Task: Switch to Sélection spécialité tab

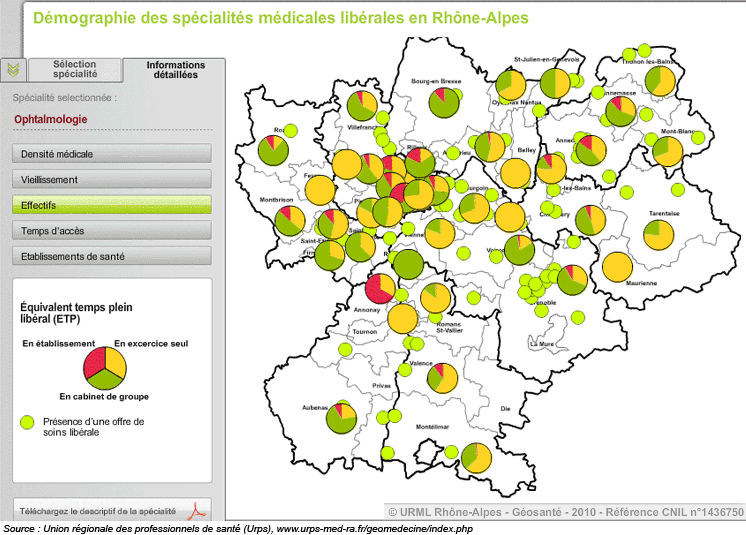Action: click(x=75, y=69)
